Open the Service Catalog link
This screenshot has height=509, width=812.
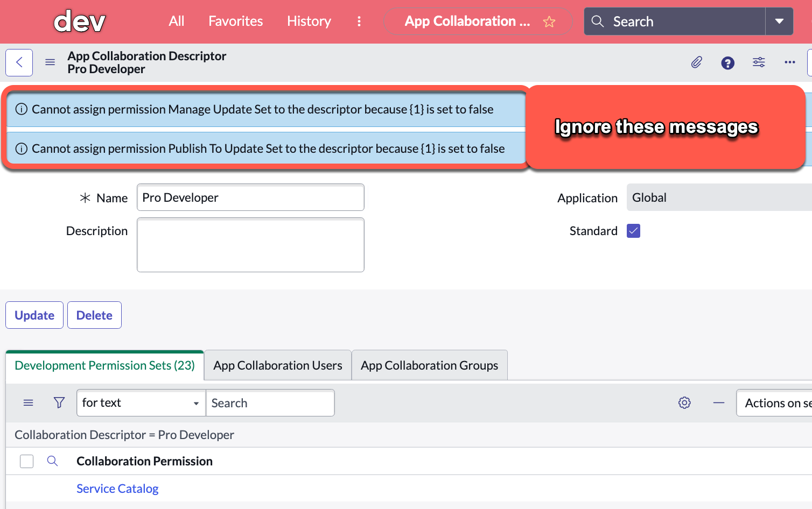pos(117,489)
